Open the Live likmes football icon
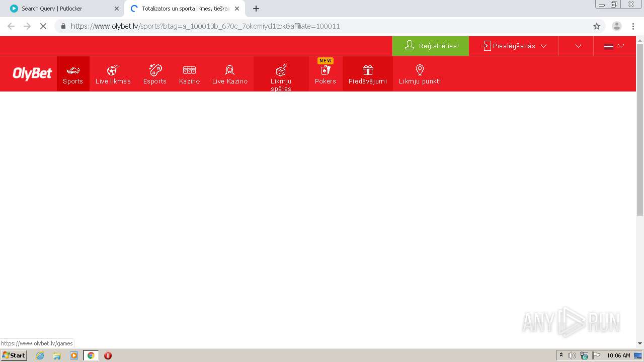Screen dimensions: 644x362 [x=113, y=70]
